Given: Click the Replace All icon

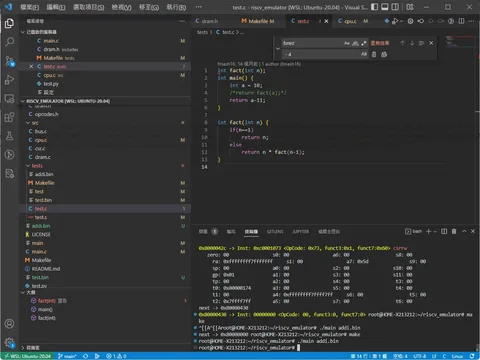Looking at the screenshot, I should pyautogui.click(x=384, y=54).
